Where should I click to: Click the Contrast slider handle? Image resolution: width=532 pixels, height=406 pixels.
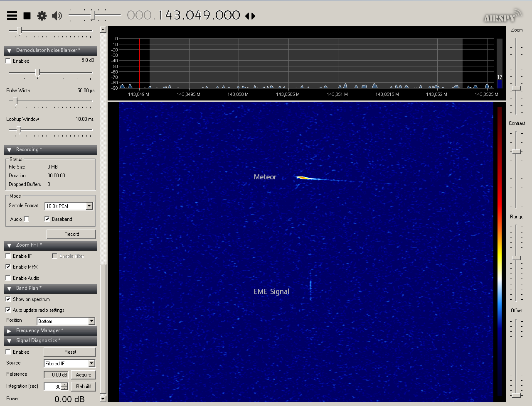click(516, 152)
